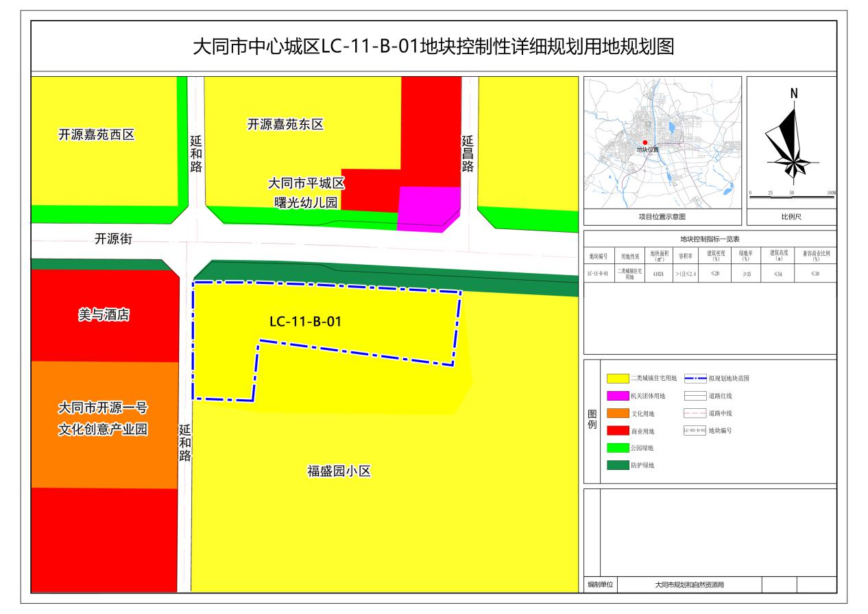868x614 pixels.
Task: Select the 开源嘉苑东区 map label
Action: [x=285, y=125]
